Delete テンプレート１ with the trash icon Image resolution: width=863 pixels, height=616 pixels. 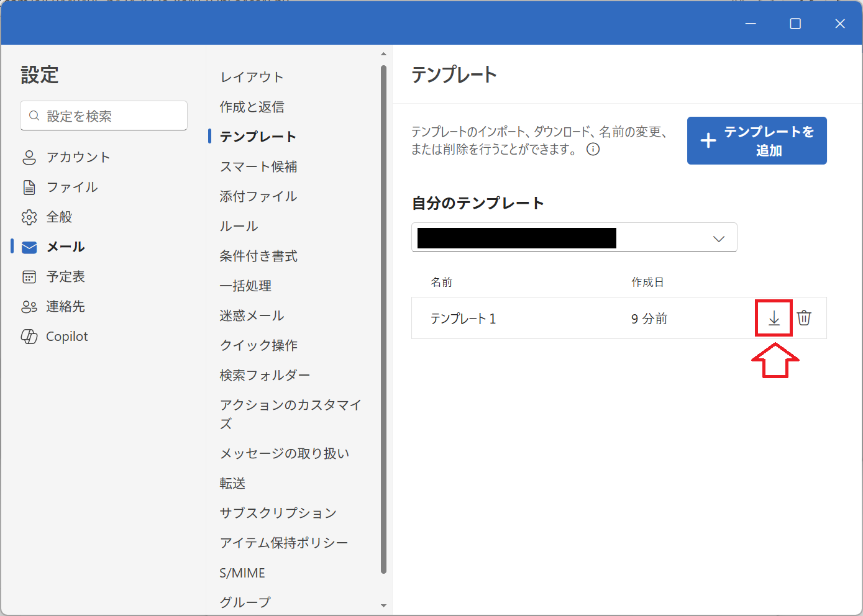pyautogui.click(x=805, y=318)
